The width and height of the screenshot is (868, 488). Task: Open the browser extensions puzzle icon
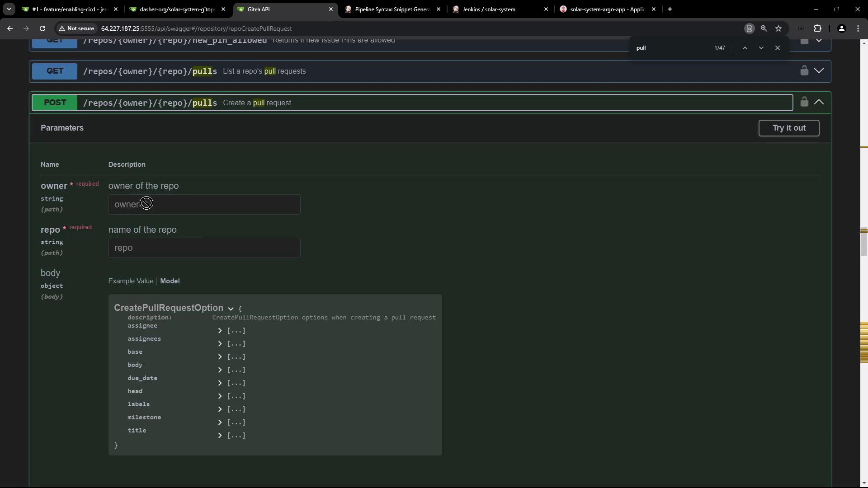pyautogui.click(x=817, y=28)
